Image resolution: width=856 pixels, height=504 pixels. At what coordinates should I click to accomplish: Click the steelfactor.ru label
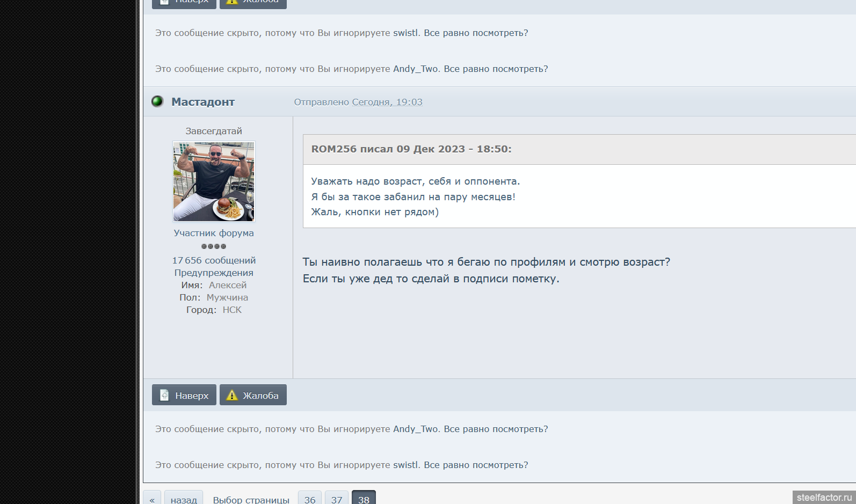click(x=824, y=497)
